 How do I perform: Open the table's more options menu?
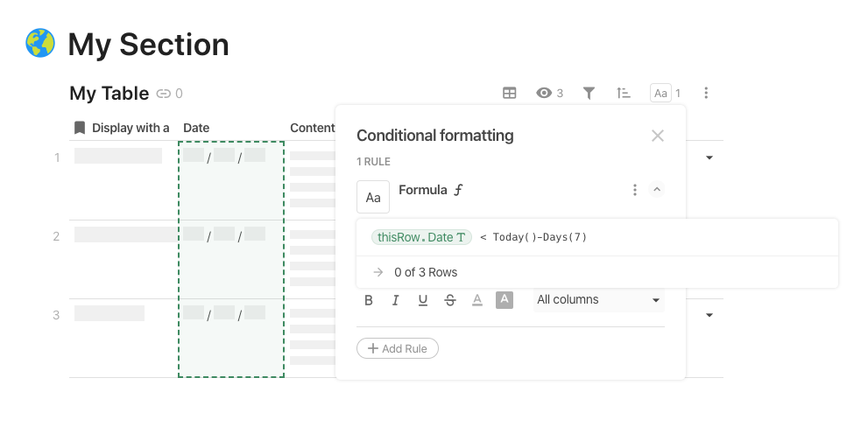[706, 93]
